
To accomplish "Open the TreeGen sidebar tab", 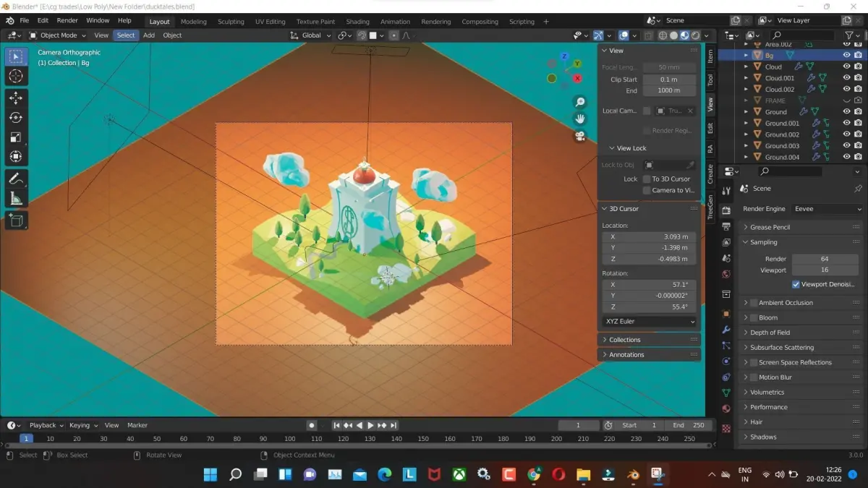I will tap(710, 206).
